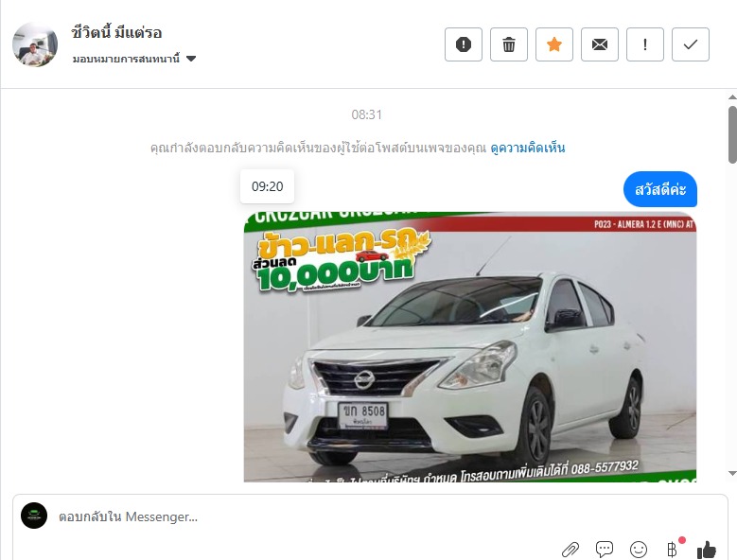Mark conversation done with the checkmark icon
This screenshot has width=737, height=560.
point(691,44)
